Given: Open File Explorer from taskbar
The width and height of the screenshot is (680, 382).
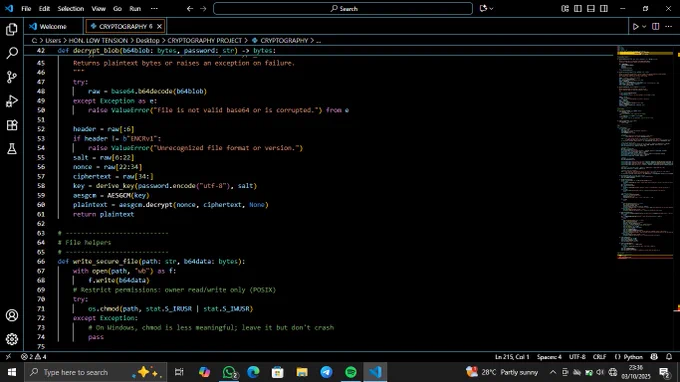Looking at the screenshot, I should pos(302,372).
